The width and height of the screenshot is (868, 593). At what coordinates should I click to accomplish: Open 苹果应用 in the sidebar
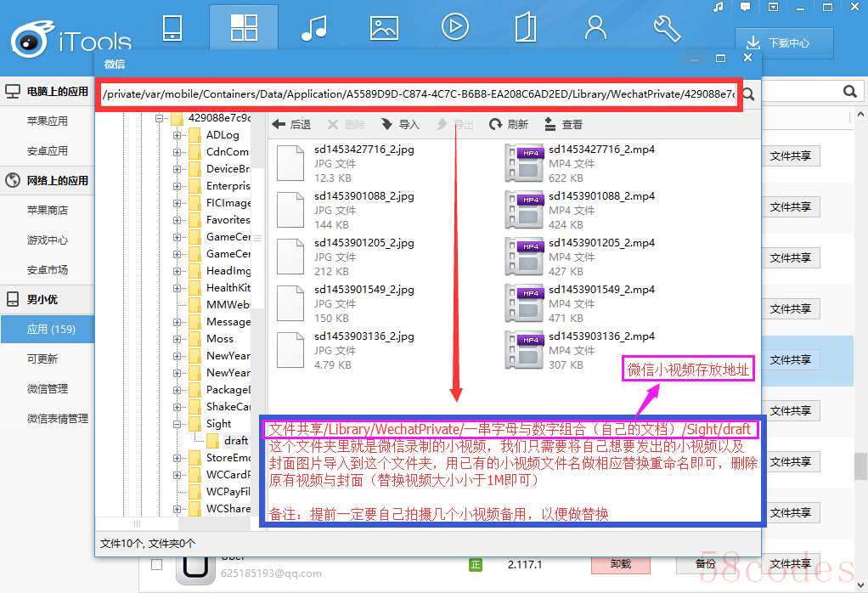[48, 121]
